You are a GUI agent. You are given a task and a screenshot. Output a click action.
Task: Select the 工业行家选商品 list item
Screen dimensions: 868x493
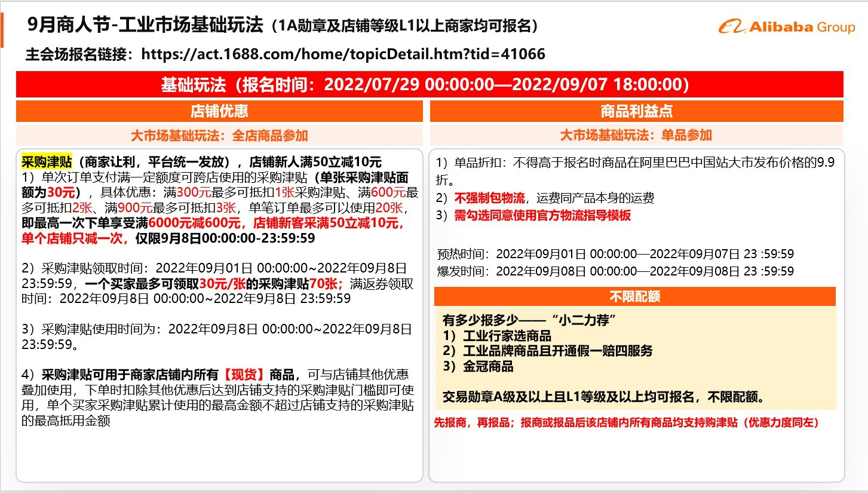[x=497, y=336]
